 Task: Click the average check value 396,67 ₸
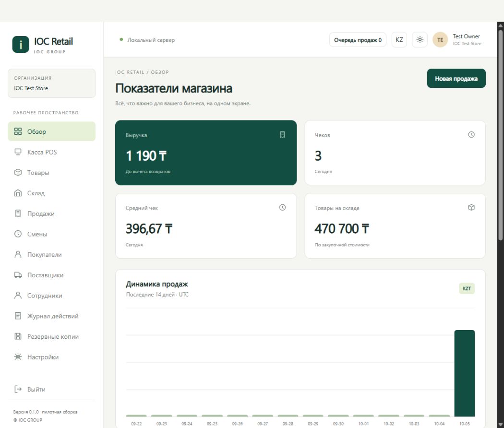(x=149, y=229)
